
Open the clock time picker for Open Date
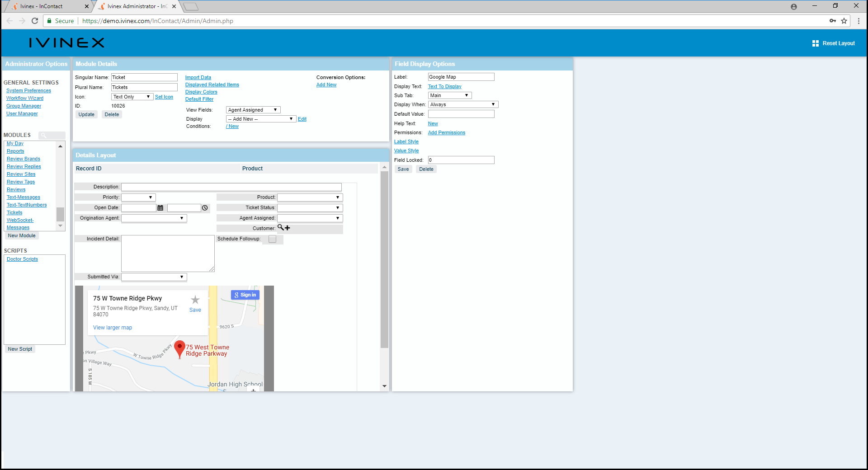coord(205,208)
